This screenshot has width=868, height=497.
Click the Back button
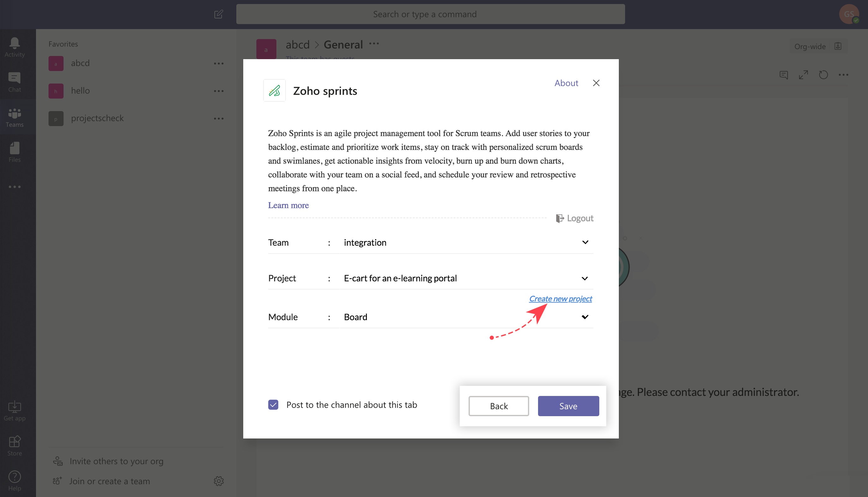click(498, 406)
